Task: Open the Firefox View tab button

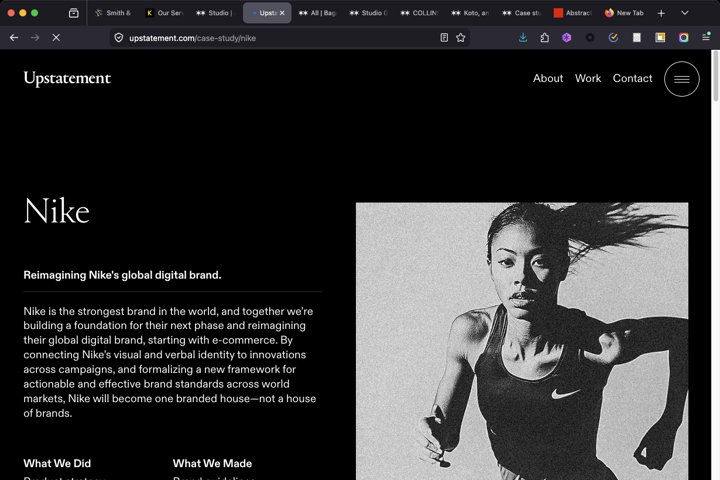Action: pyautogui.click(x=73, y=13)
